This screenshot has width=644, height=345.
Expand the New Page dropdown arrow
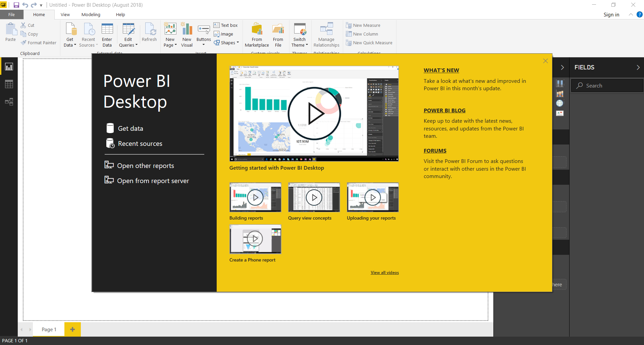176,45
